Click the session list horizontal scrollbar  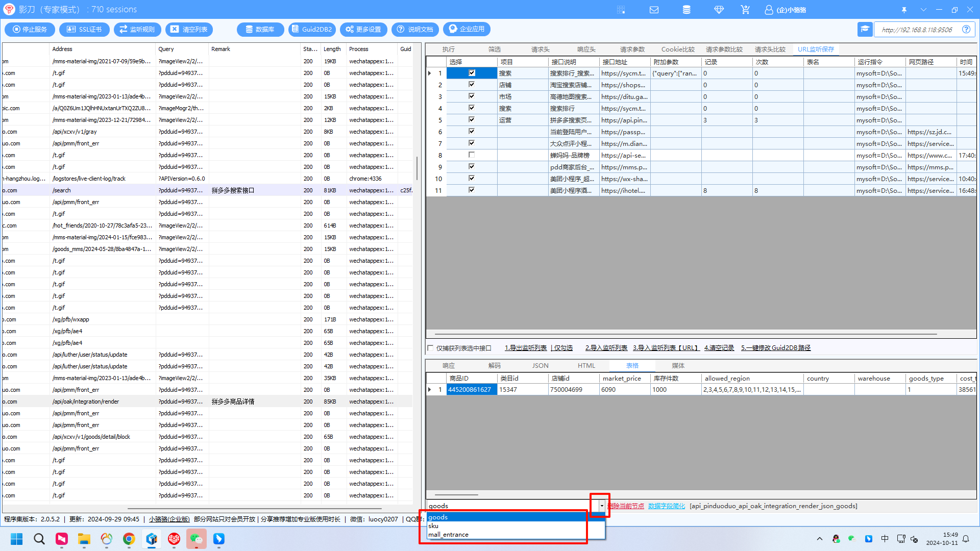[254, 508]
